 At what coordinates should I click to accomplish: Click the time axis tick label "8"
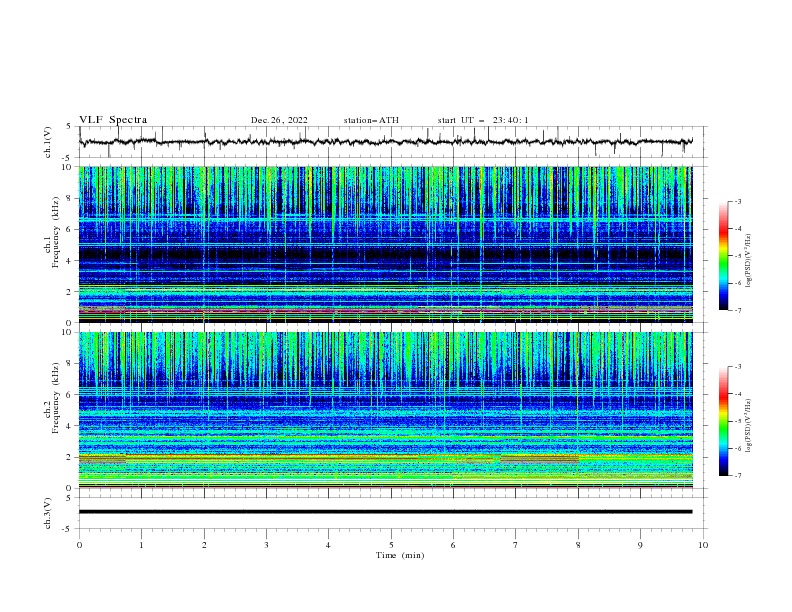pyautogui.click(x=578, y=545)
